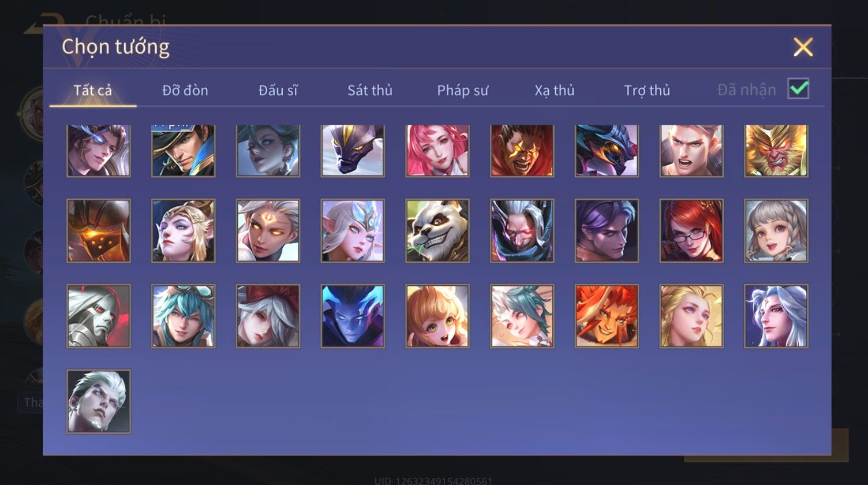This screenshot has height=485, width=868.
Task: Choose the teal-haired hero with goggles
Action: point(183,316)
